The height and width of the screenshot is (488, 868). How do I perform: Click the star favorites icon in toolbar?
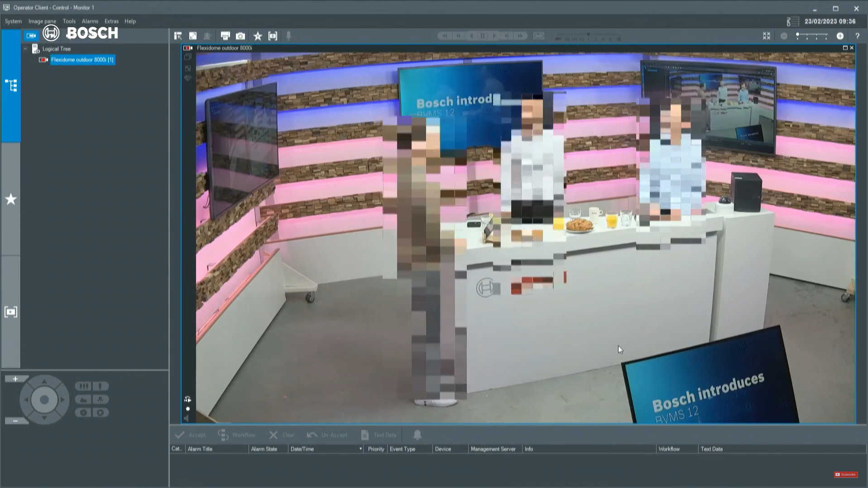(x=258, y=36)
